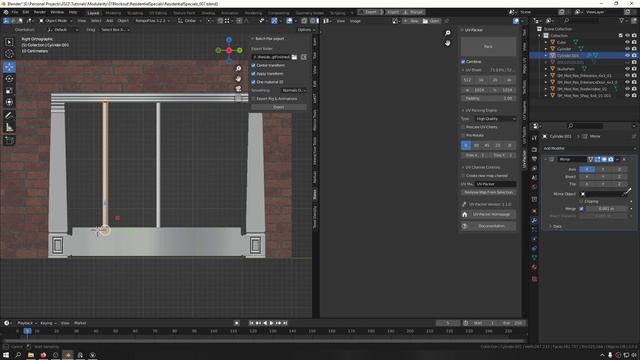Click the 3D viewport pan hand icon
The image size is (640, 360).
pos(238,78)
